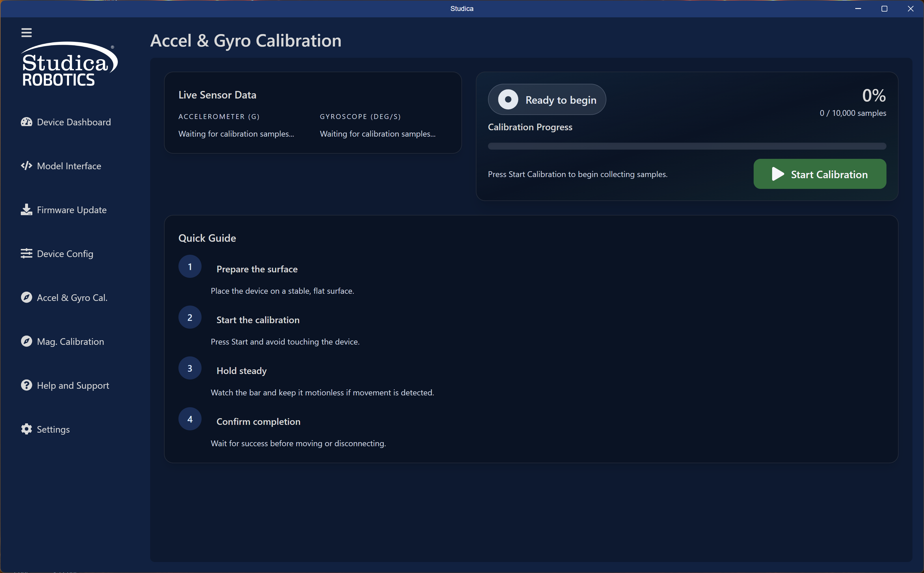Click the Ready to begin status pill

pyautogui.click(x=547, y=100)
